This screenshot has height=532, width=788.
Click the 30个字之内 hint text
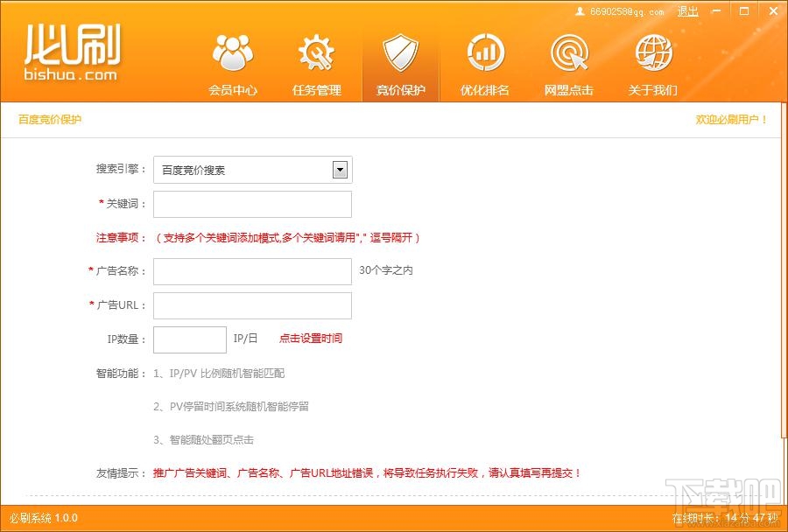386,270
